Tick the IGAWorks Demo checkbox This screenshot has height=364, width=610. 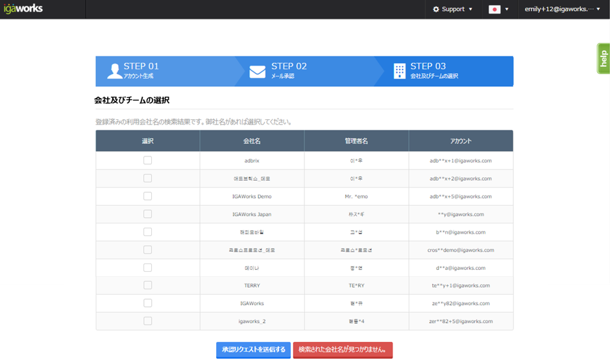click(147, 196)
